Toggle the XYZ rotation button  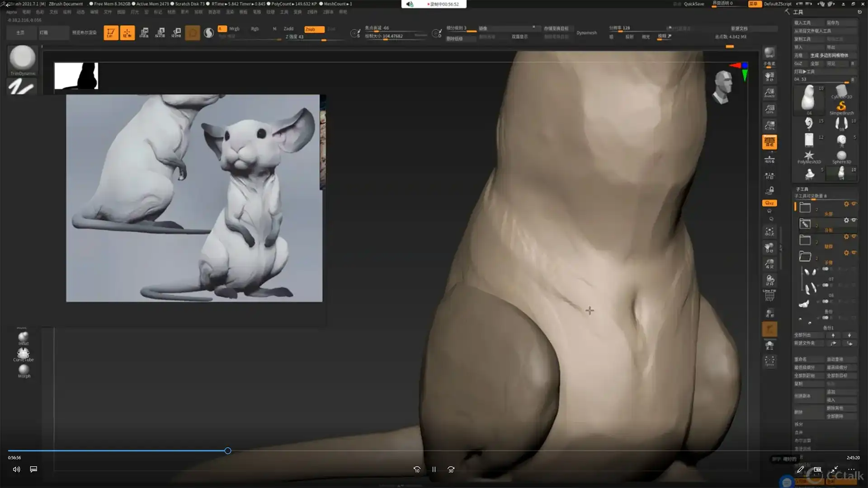coord(769,203)
